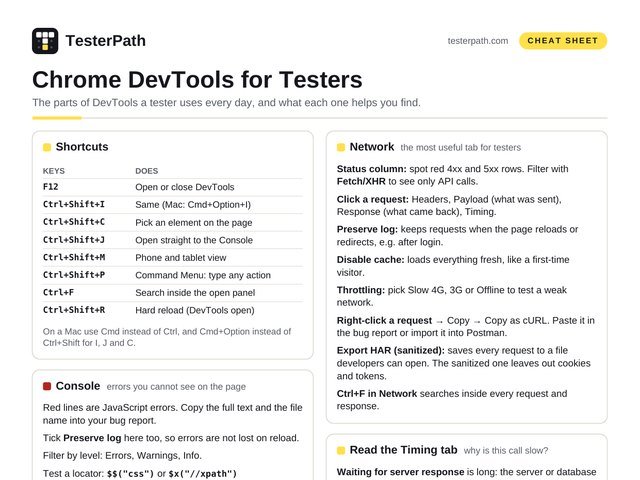This screenshot has width=640, height=480.
Task: Select the Ctrl+Shift+J key cell
Action: pyautogui.click(x=74, y=240)
